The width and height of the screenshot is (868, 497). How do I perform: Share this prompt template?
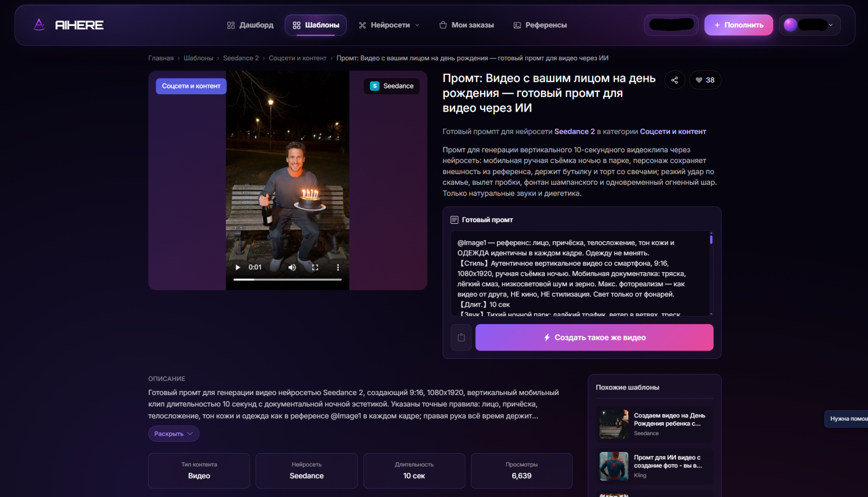pos(675,80)
